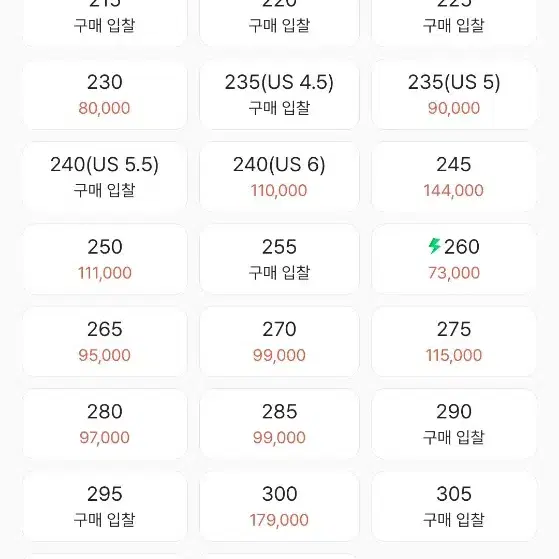The image size is (559, 559).
Task: Place a purchase bid on size 290
Action: tap(454, 424)
